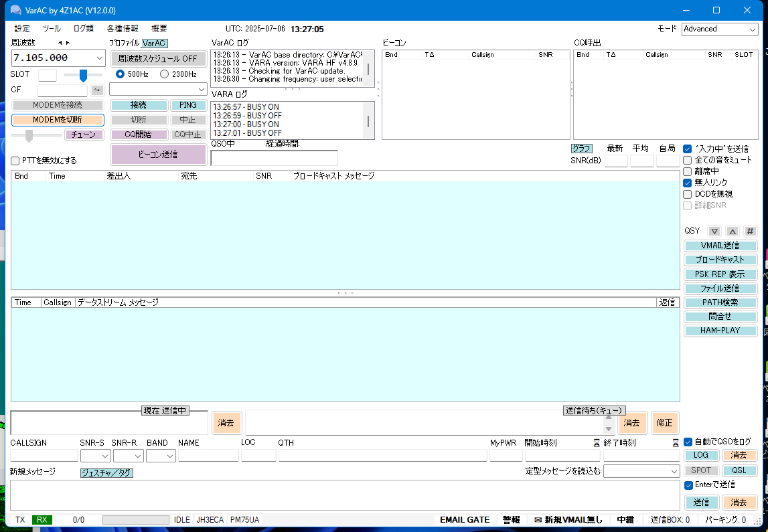Click the CF swap arrow button
This screenshot has width=768, height=532.
click(x=98, y=90)
